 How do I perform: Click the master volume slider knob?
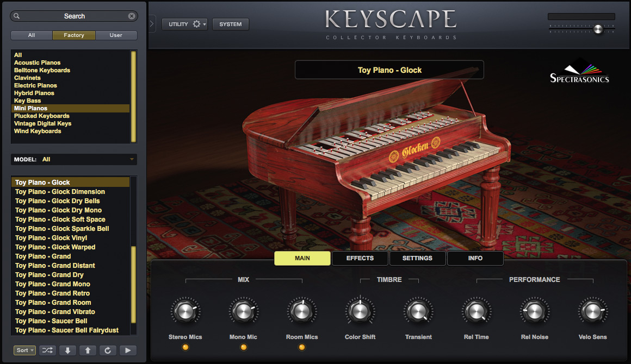(x=598, y=29)
